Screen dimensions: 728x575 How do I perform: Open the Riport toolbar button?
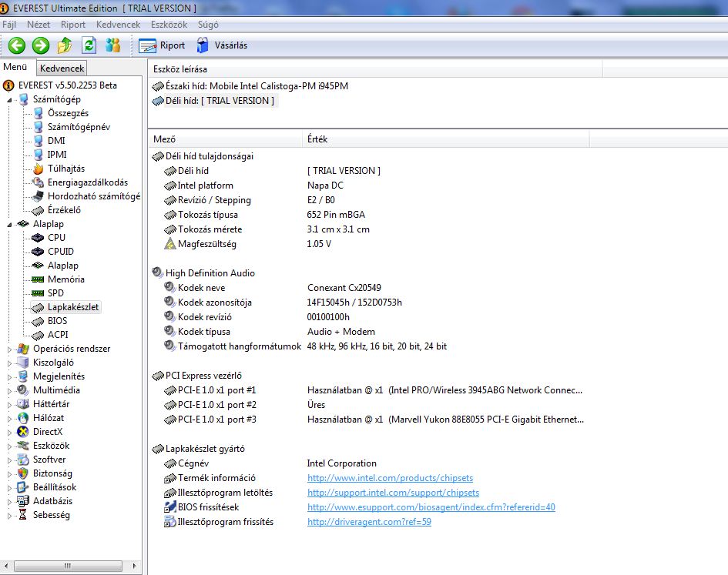click(x=162, y=45)
